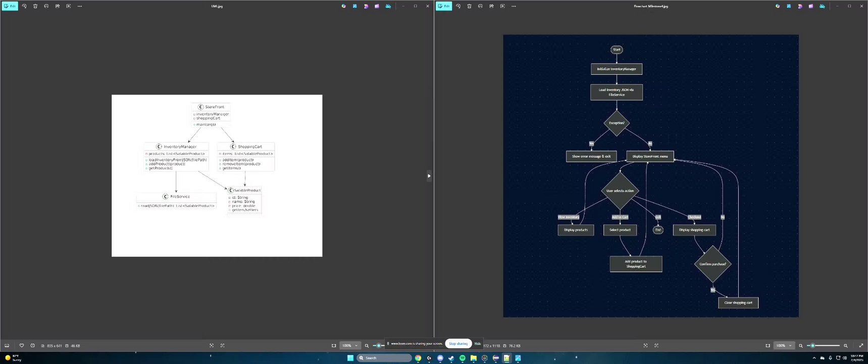Screen dimensions: 868x364
Task: Adjust zoom slider in UML.jpg window
Action: click(379, 346)
